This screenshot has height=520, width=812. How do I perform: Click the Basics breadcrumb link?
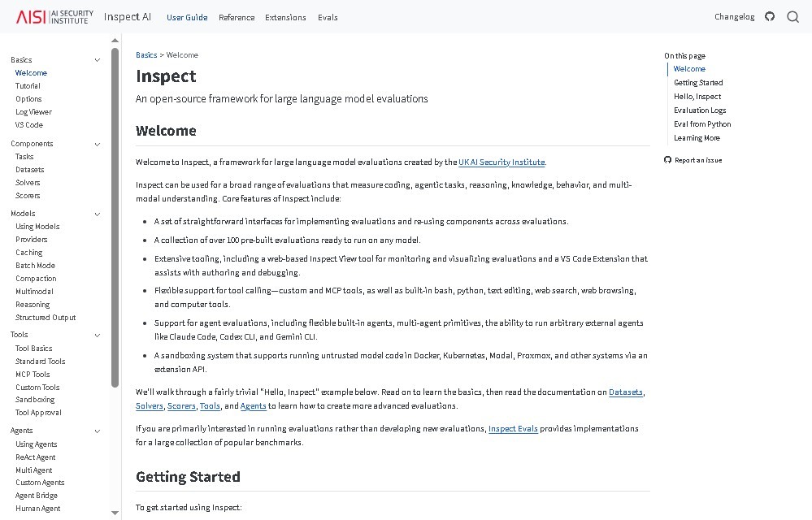tap(146, 55)
